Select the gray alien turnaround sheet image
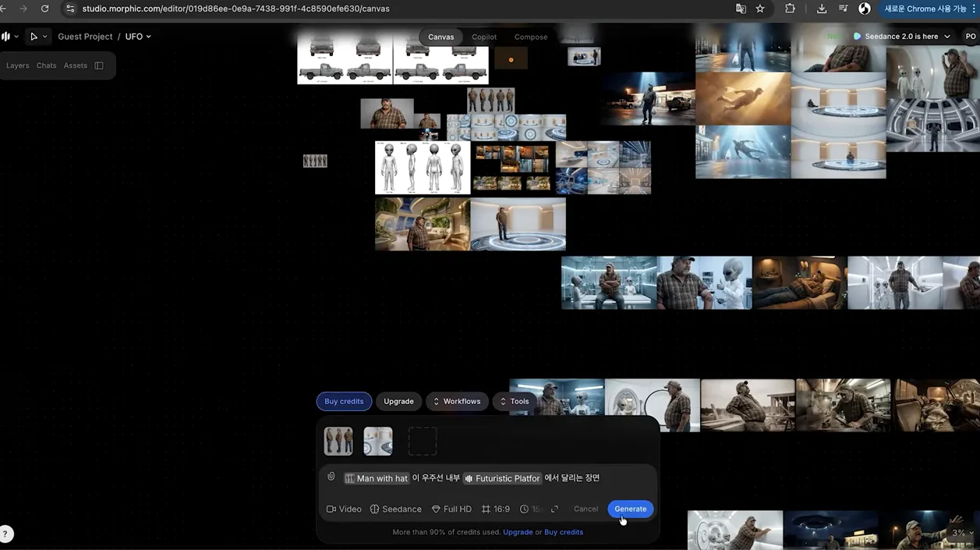This screenshot has width=980, height=550. coord(423,168)
